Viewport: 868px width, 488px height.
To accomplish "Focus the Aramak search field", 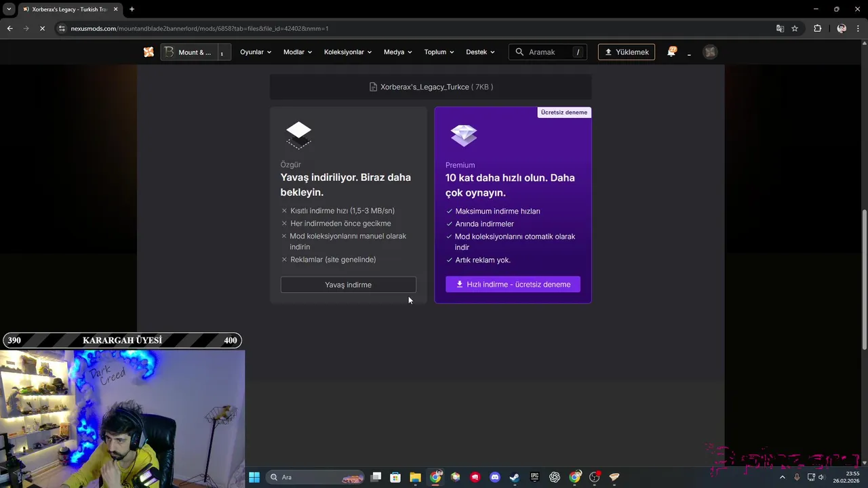I will click(548, 52).
